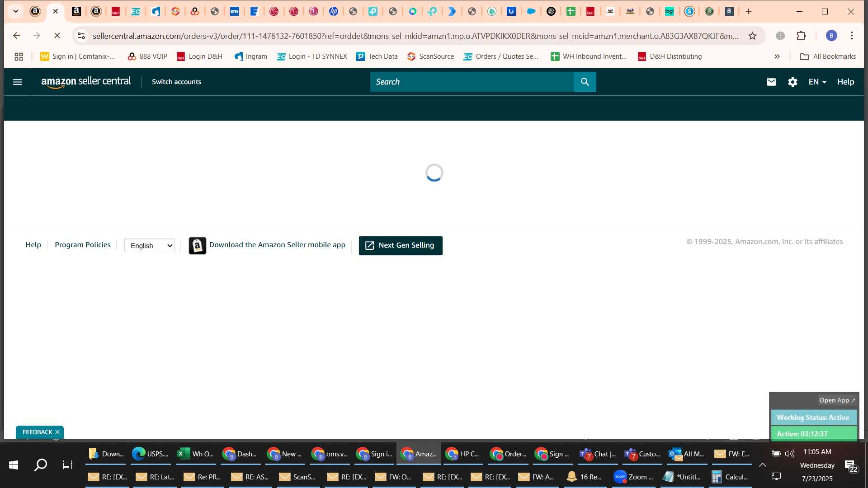
Task: Open the Tech Data bookmark
Action: click(x=377, y=56)
